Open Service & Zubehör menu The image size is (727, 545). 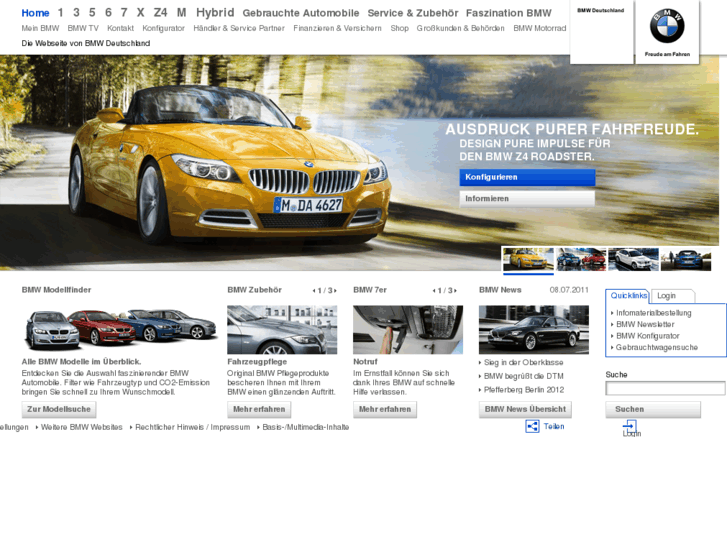413,13
